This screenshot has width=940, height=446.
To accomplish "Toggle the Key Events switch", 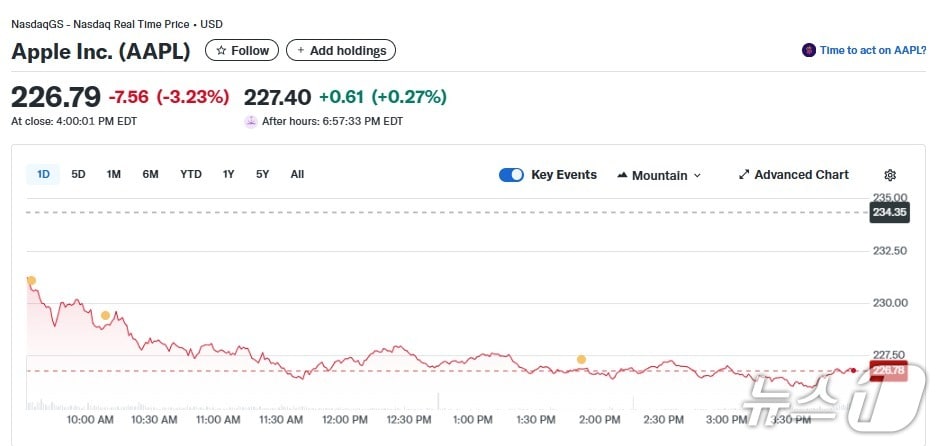I will click(511, 175).
